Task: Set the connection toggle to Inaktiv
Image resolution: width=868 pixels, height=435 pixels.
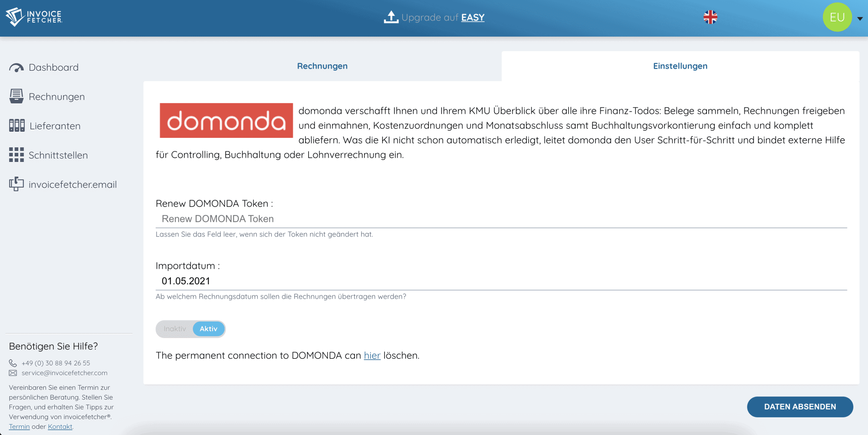Action: pyautogui.click(x=175, y=329)
